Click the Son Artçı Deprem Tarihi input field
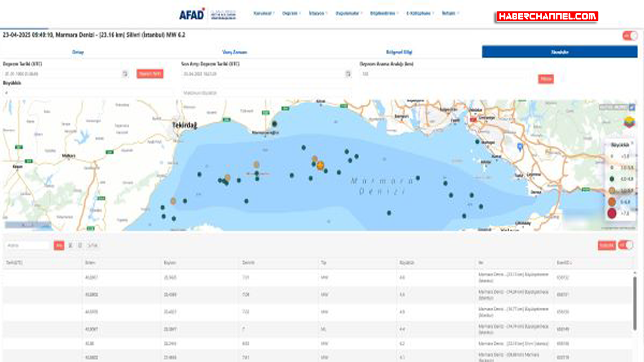The width and height of the screenshot is (644, 362). pos(262,74)
